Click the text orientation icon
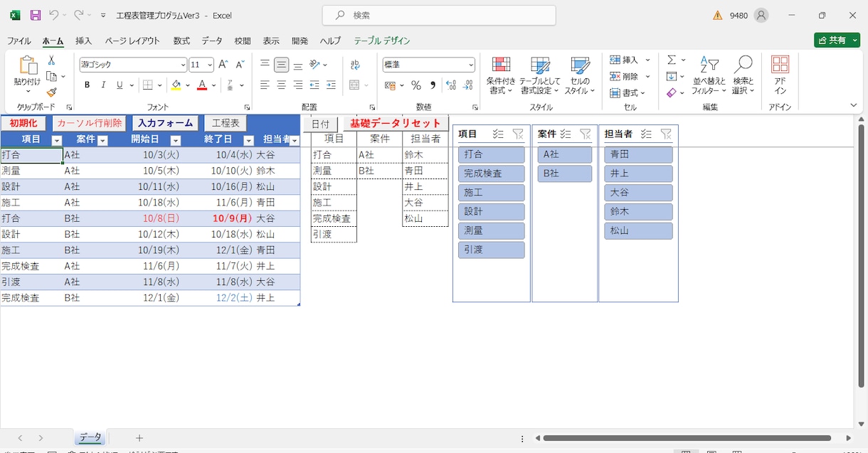868x453 pixels. (314, 65)
